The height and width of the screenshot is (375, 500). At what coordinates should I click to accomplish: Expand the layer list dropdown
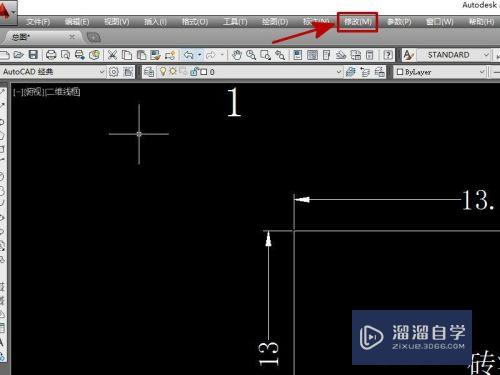pos(339,72)
